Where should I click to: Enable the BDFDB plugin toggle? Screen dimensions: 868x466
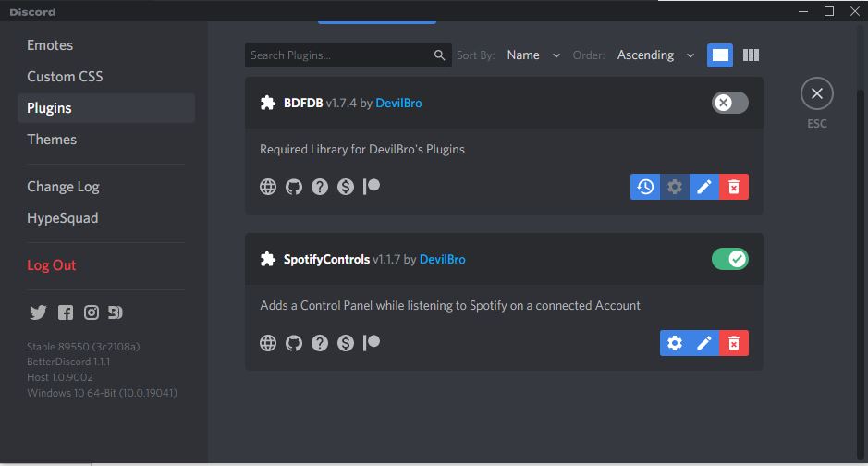click(x=729, y=103)
